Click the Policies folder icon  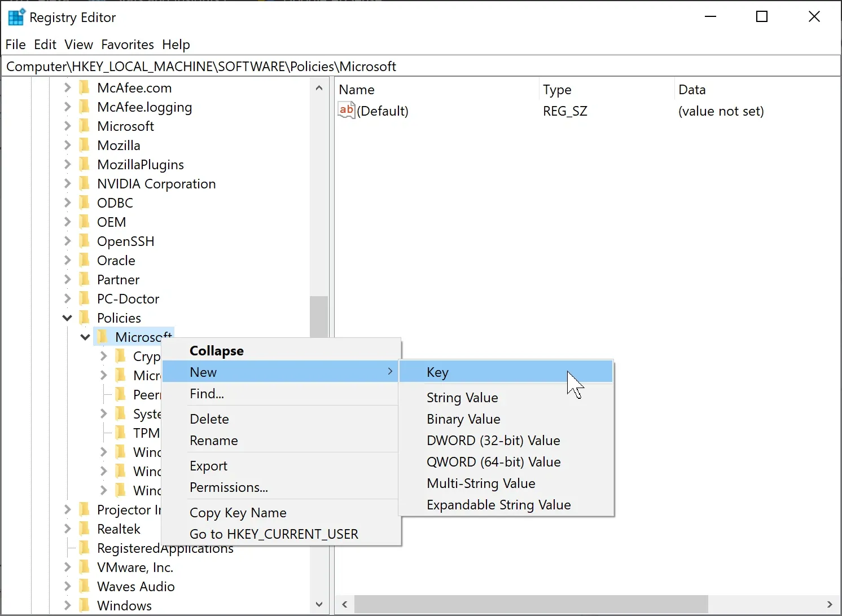tap(85, 318)
